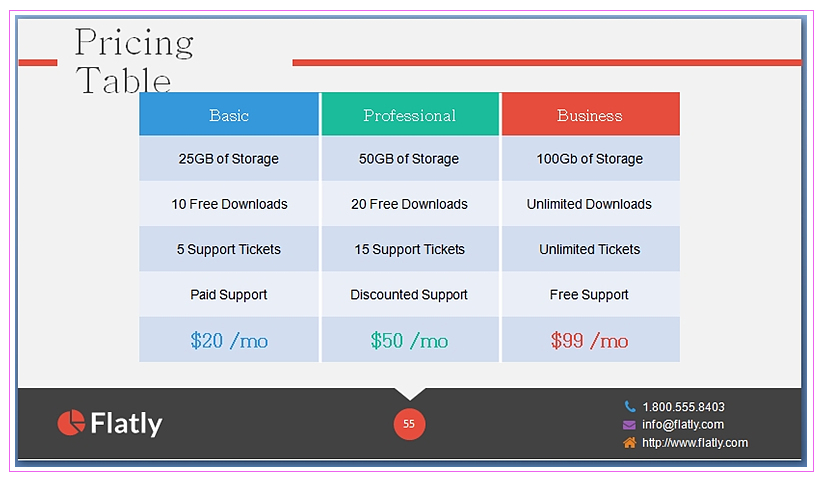Click the '10 Free Downloads' cell

point(229,203)
